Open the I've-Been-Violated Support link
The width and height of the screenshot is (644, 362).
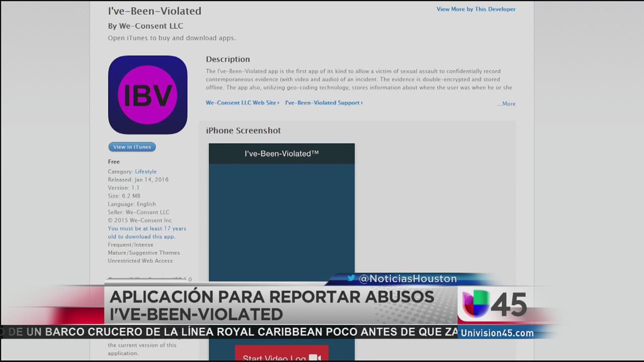point(322,103)
